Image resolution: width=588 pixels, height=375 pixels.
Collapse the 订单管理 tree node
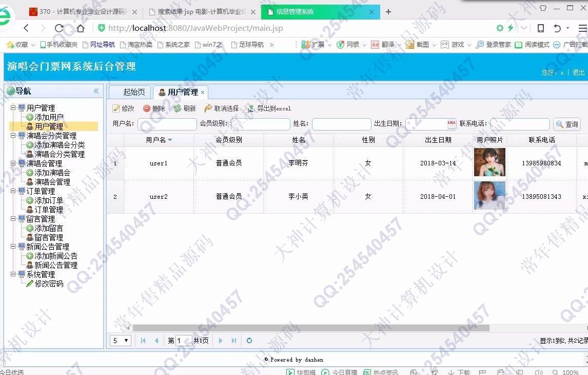[13, 191]
